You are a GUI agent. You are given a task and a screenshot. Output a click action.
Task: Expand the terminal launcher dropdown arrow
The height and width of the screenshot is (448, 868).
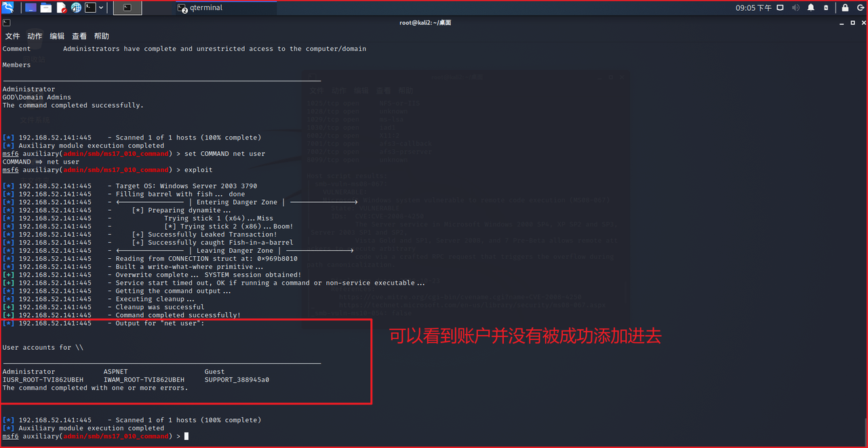[102, 7]
